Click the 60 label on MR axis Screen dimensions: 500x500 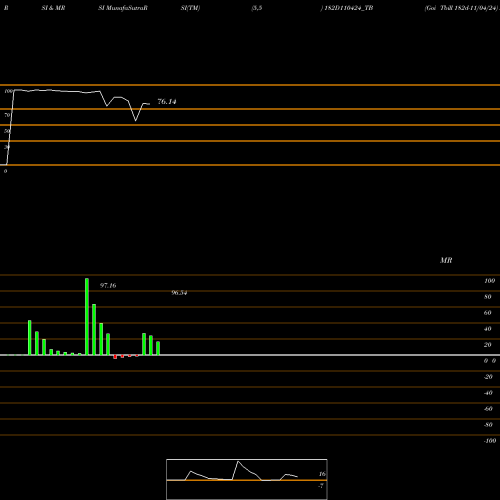pos(488,313)
